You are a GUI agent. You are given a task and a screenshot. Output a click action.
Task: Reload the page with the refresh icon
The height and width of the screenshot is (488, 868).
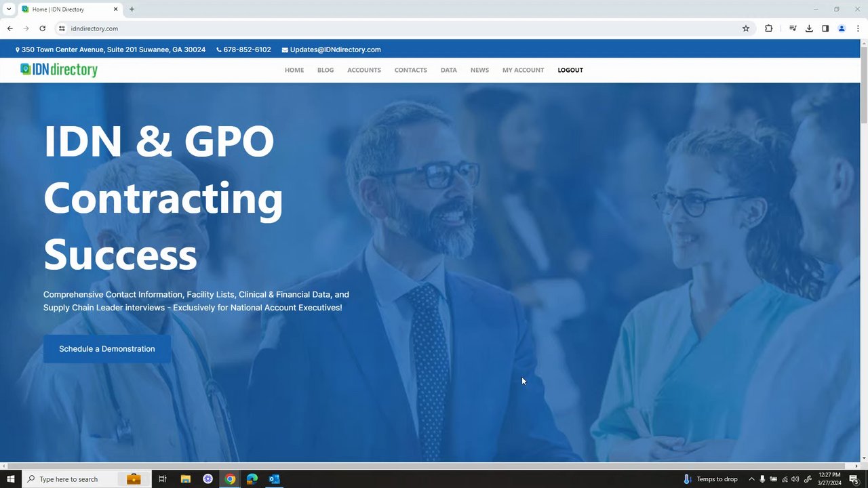click(42, 28)
